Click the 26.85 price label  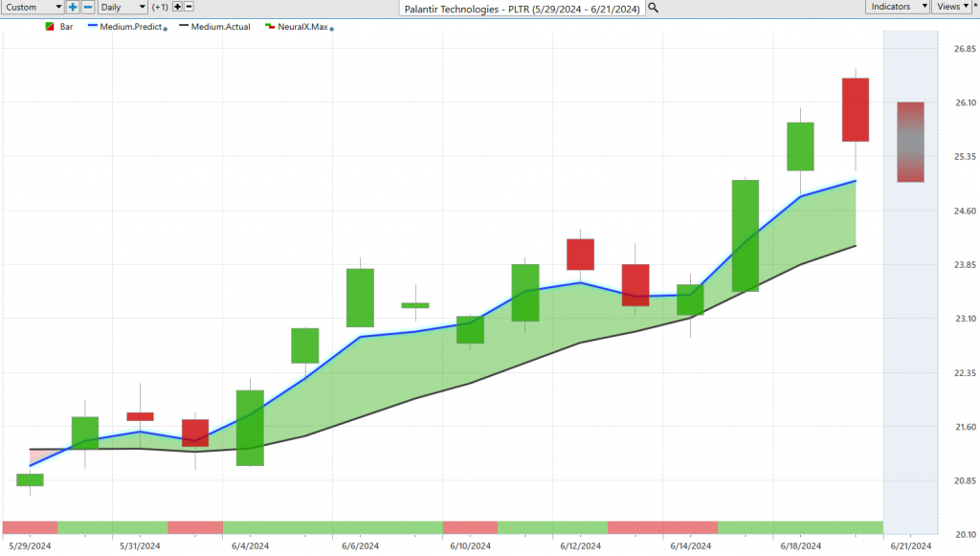point(965,49)
